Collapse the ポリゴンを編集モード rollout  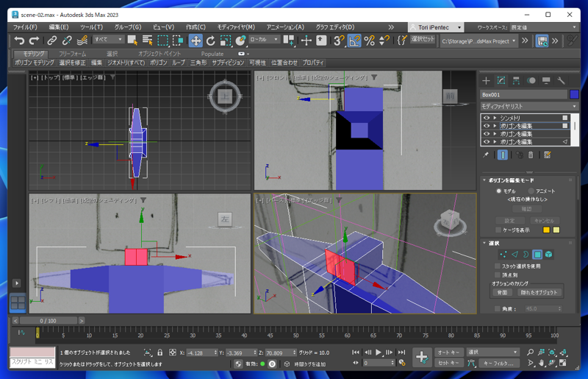[x=484, y=180]
